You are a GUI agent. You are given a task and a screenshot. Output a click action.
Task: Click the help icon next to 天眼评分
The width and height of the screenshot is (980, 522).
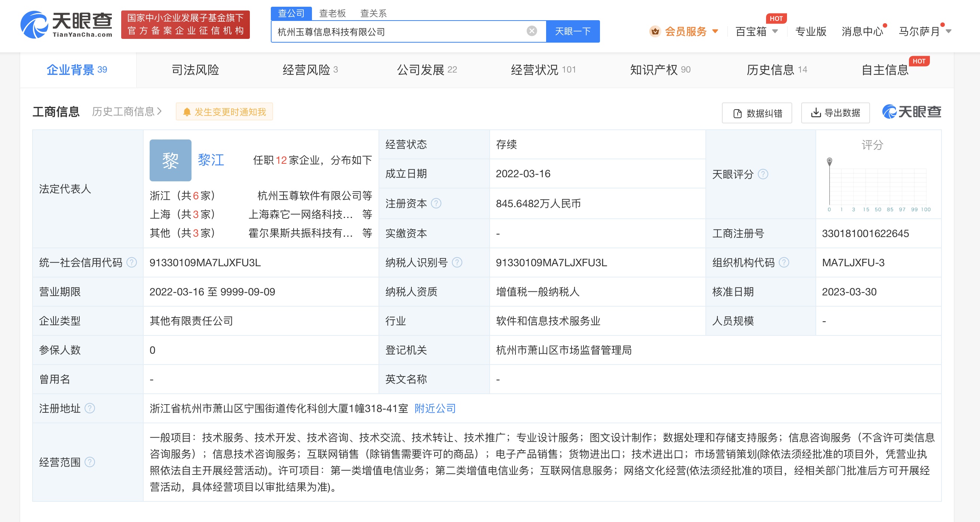point(763,174)
